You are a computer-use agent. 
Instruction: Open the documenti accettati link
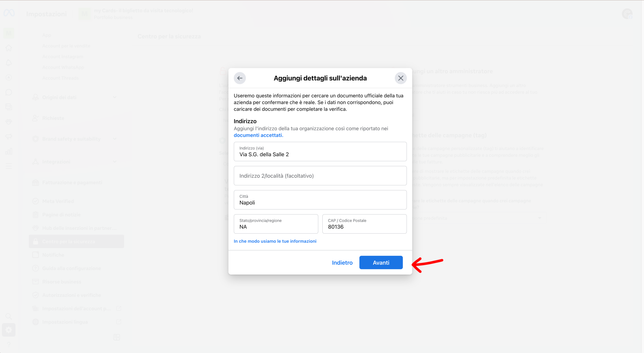coord(258,135)
